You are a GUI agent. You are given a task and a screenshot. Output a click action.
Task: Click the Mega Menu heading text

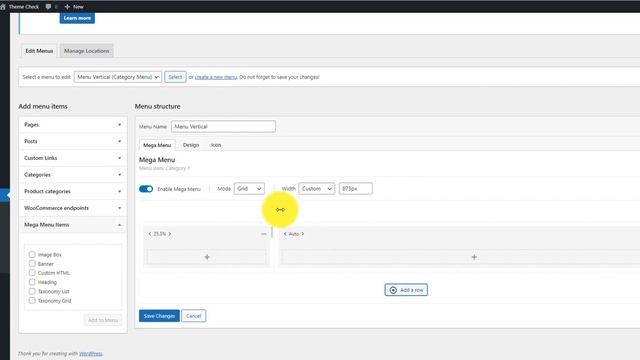157,160
